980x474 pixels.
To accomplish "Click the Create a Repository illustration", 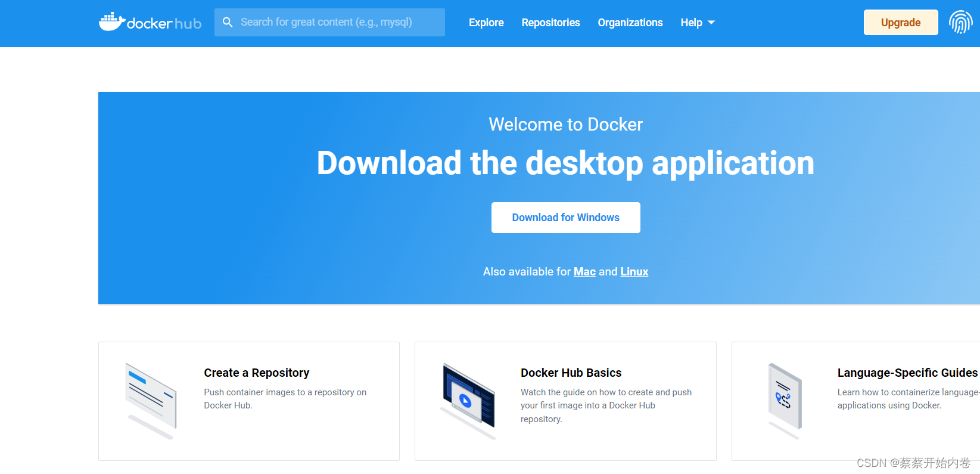I will coord(151,401).
